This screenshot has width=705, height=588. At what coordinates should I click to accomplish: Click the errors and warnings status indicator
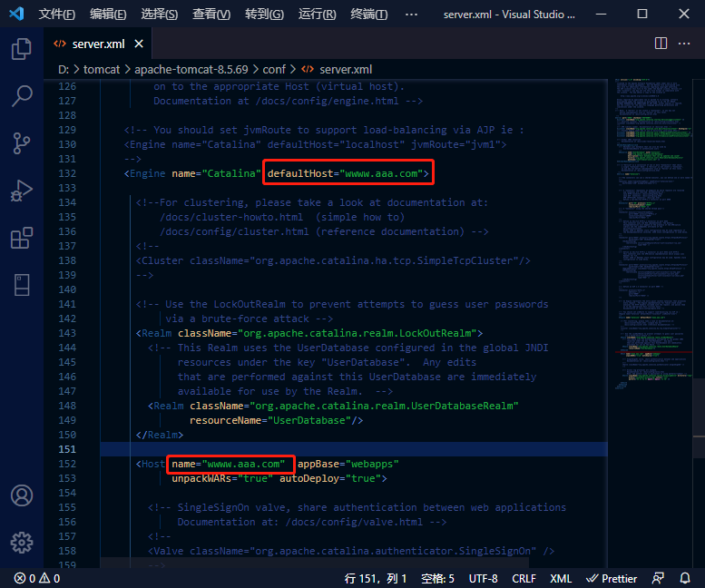pyautogui.click(x=37, y=578)
